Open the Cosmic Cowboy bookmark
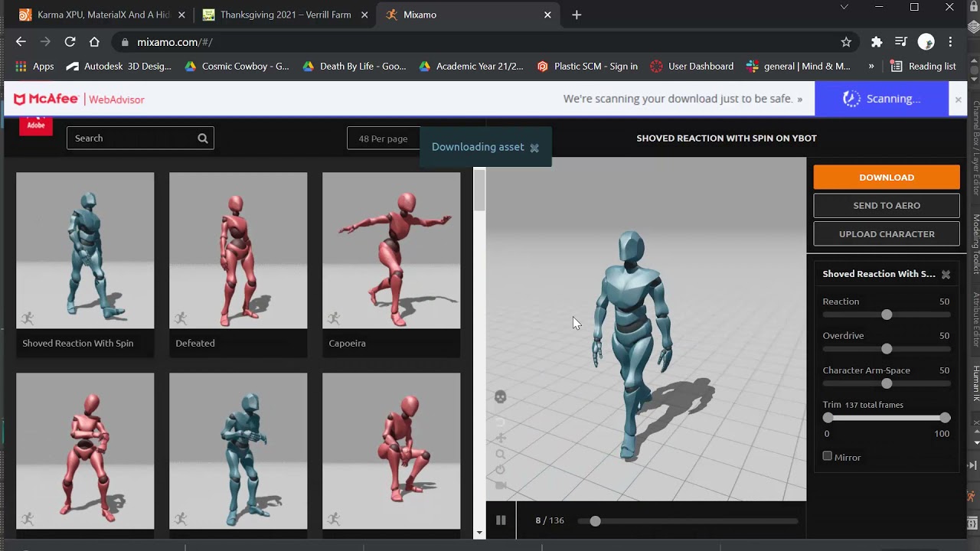This screenshot has width=980, height=551. tap(237, 67)
